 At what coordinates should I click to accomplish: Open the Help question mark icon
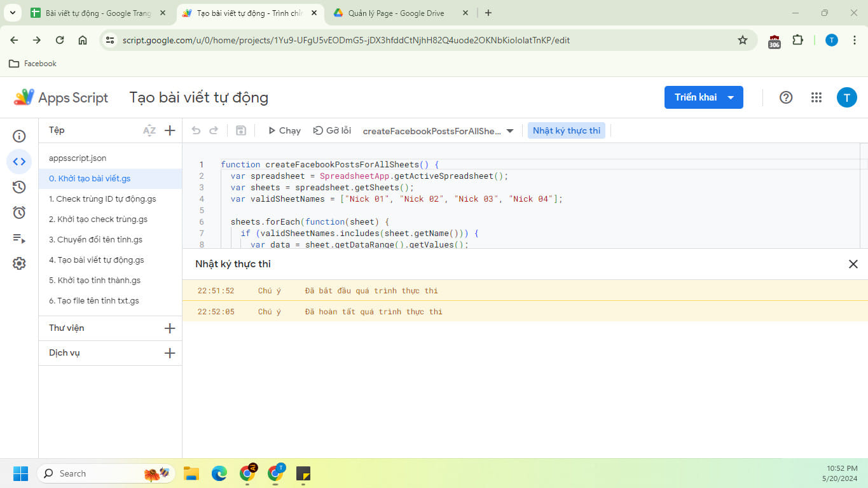coord(786,97)
